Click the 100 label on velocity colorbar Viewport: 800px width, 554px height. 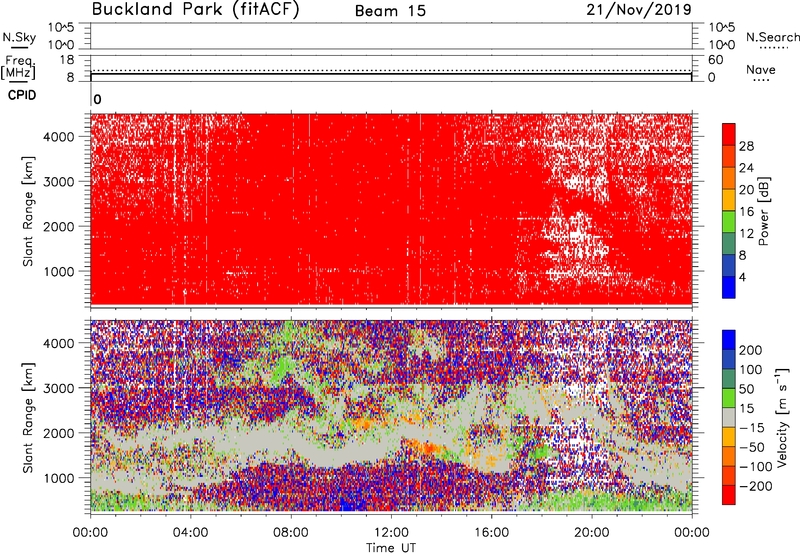click(x=751, y=370)
